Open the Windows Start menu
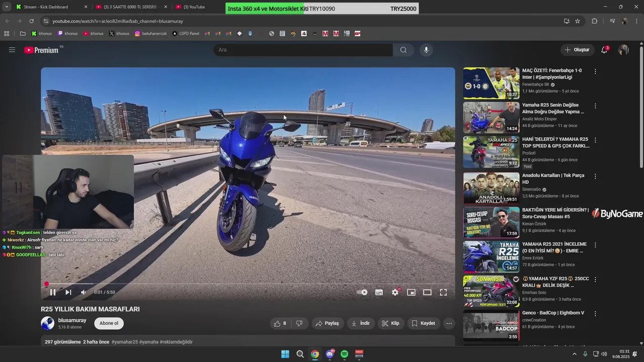Viewport: 644px width, 362px height. (x=285, y=354)
